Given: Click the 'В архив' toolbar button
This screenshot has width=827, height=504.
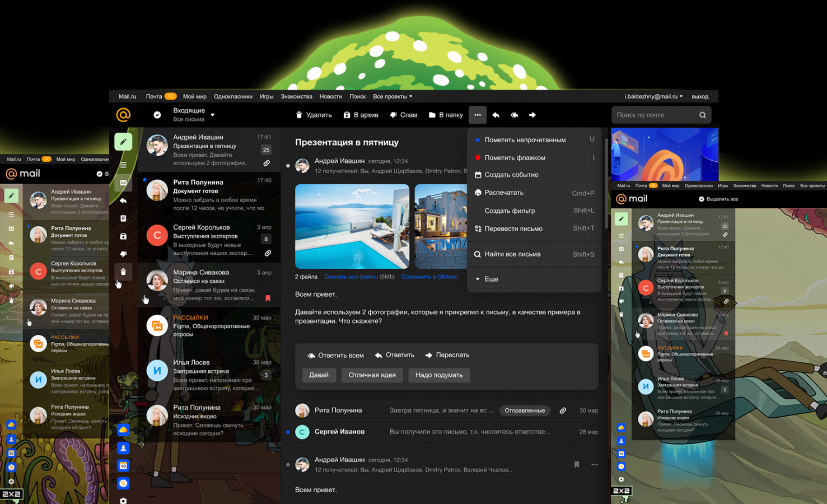Looking at the screenshot, I should click(361, 115).
